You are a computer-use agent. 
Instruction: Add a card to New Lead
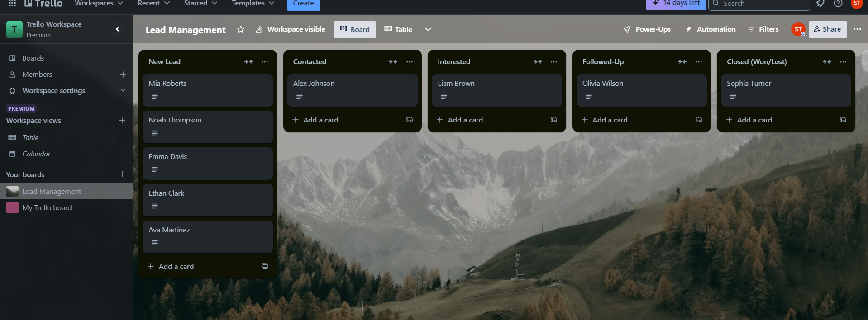point(200,266)
